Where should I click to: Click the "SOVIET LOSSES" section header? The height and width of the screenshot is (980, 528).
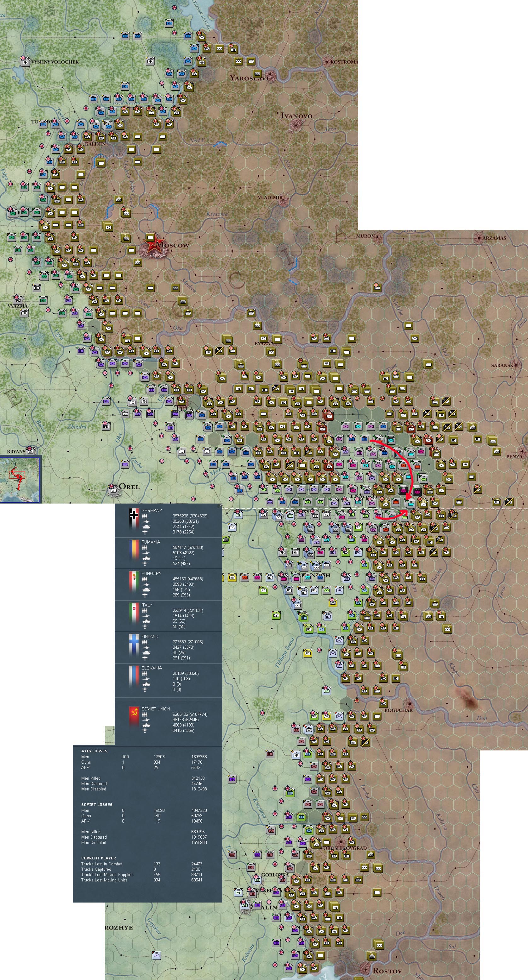pos(97,805)
